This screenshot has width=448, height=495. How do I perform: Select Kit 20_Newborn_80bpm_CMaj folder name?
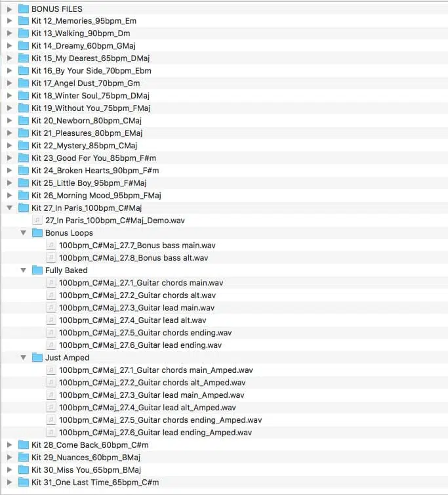pos(87,121)
